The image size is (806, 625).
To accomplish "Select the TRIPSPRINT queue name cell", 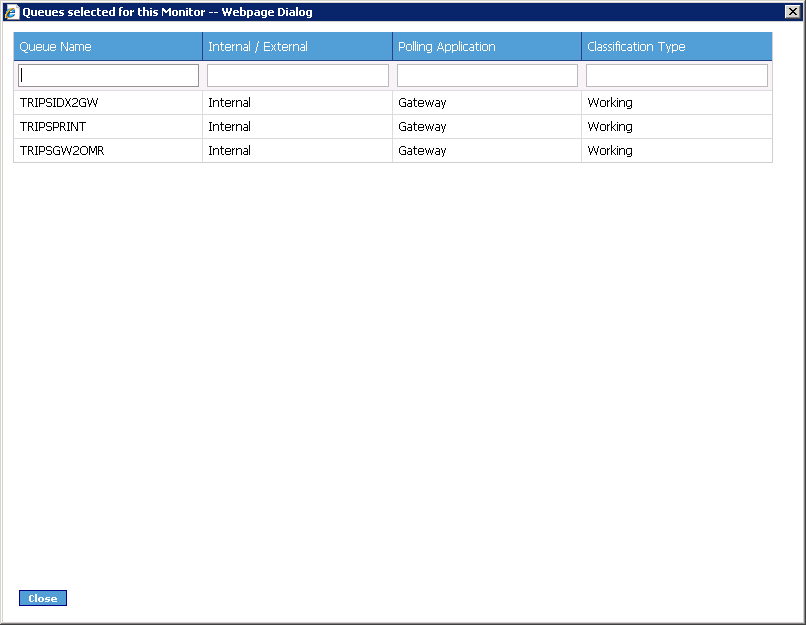I will click(x=108, y=126).
